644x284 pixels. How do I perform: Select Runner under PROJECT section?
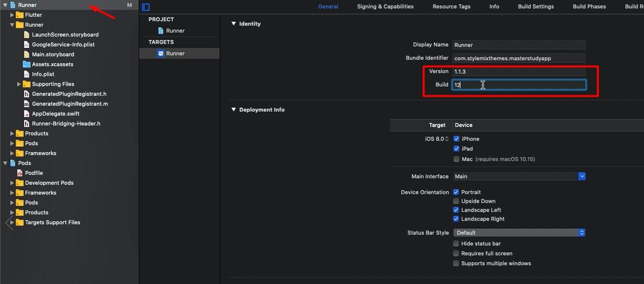[175, 31]
